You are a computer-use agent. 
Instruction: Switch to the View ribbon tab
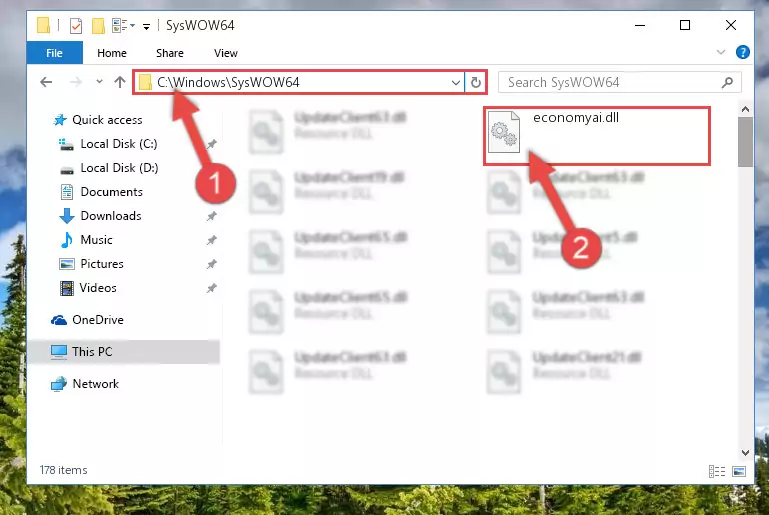pyautogui.click(x=225, y=53)
